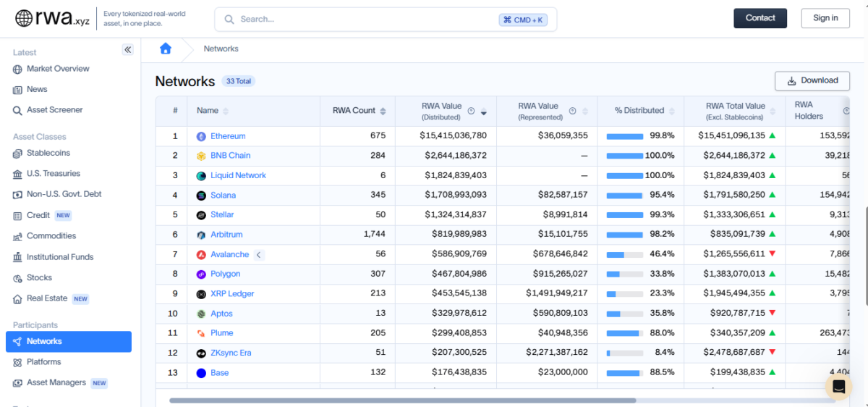Sort table by RWA Count column
The width and height of the screenshot is (868, 407).
(x=383, y=111)
